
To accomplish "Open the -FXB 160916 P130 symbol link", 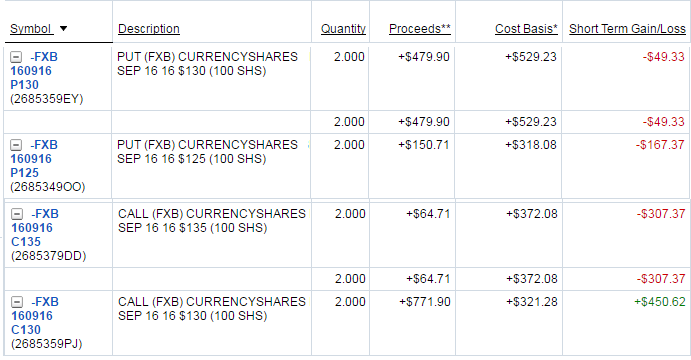I will pos(34,71).
